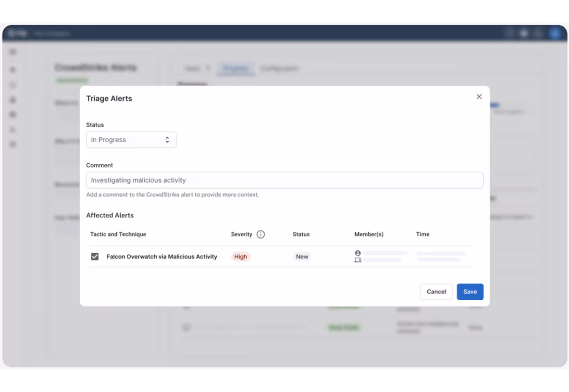Viewport: 569px width, 392px height.
Task: Click the middle icon in the left sidebar
Action: 12,99
